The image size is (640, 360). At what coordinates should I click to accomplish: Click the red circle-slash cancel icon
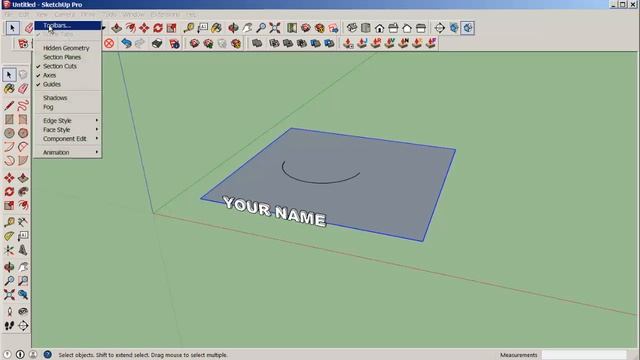pos(109,43)
